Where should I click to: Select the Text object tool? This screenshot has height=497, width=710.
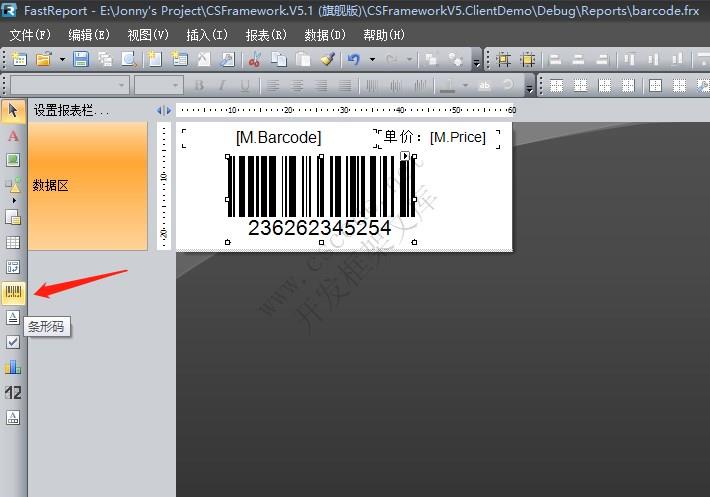tap(13, 135)
